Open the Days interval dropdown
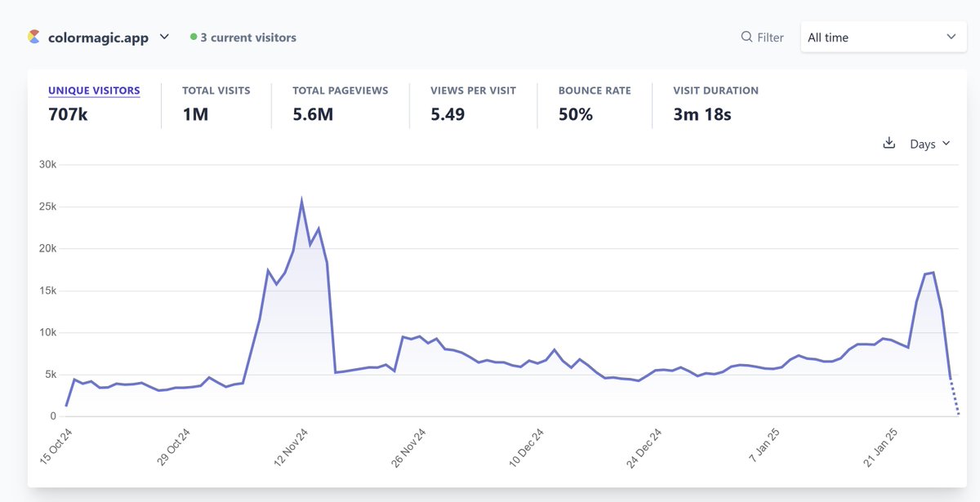Image resolution: width=980 pixels, height=502 pixels. click(x=930, y=144)
